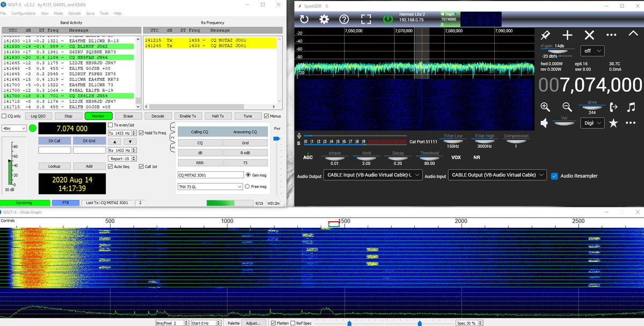Click the green power icon in SparkSDR
The width and height of the screenshot is (644, 326).
[387, 19]
